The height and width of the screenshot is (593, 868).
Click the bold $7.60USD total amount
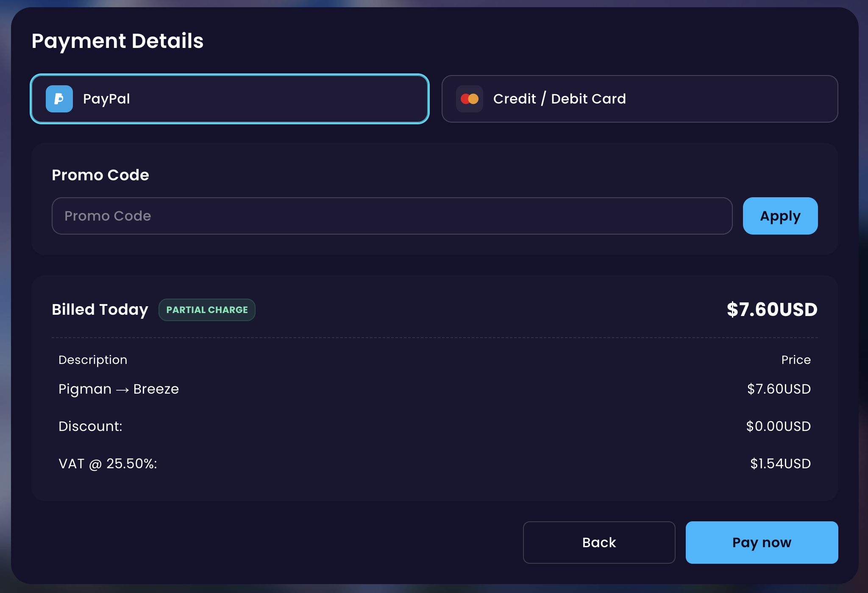point(772,310)
